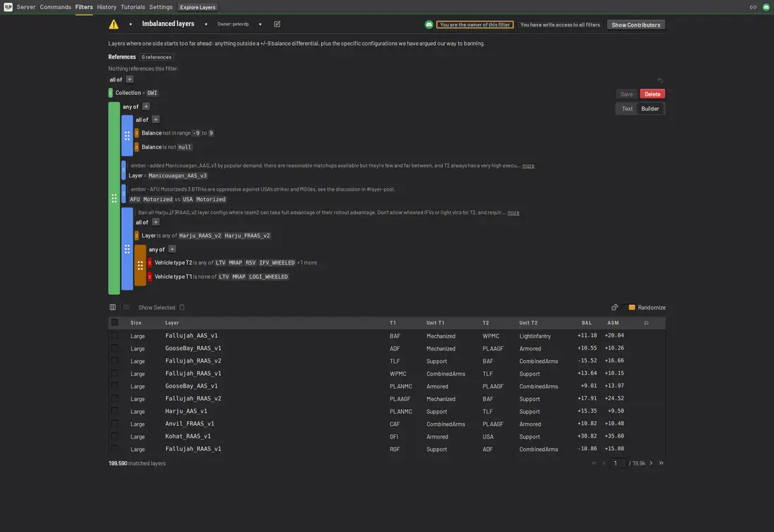Viewport: 774px width, 532px height.
Task: Check the Harju_AAS_v1 row checkbox
Action: [x=115, y=410]
